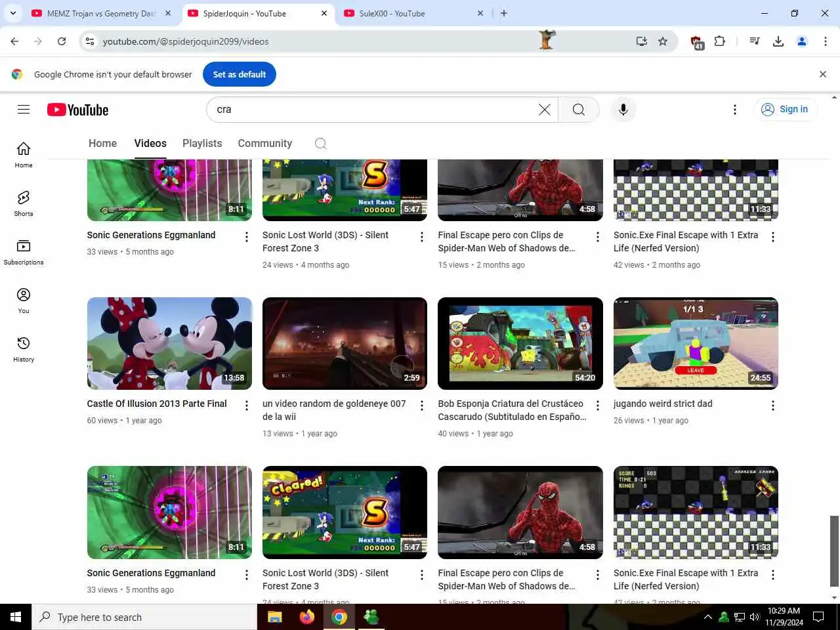The height and width of the screenshot is (630, 840).
Task: Click the Sign in button
Action: (x=786, y=110)
